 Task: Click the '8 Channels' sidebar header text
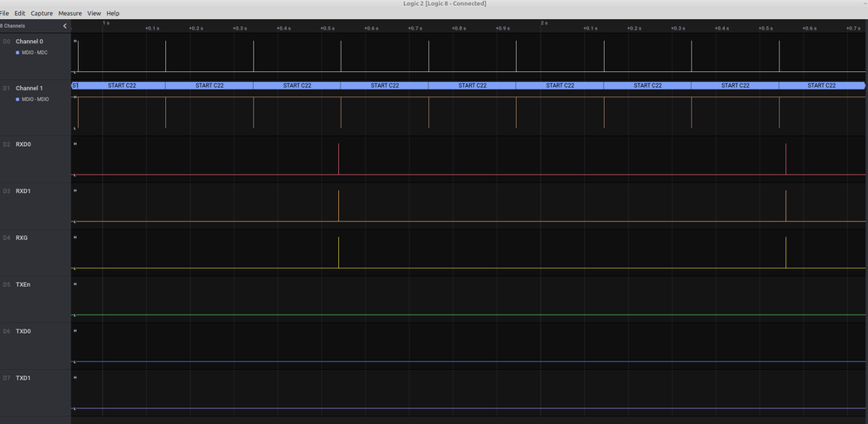[x=13, y=26]
